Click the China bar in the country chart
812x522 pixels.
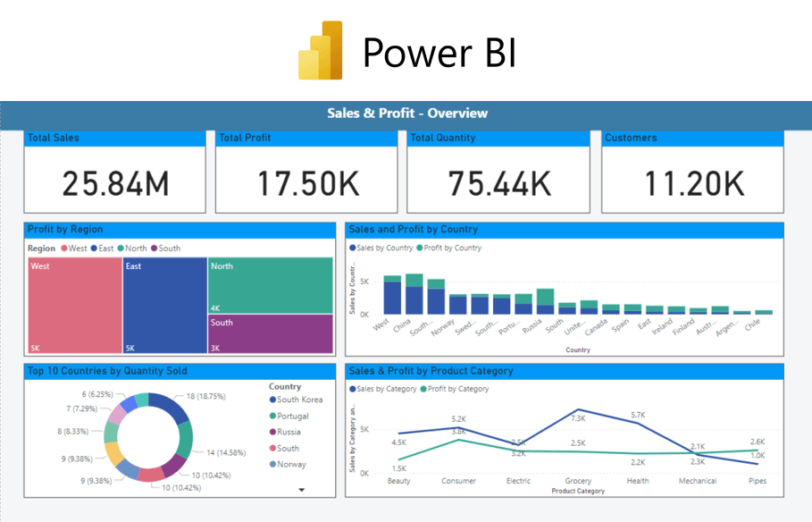point(414,295)
